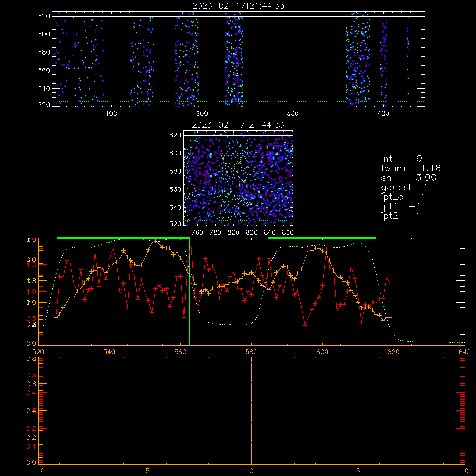
Task: Select the 'sn 3.00' parameter line
Action: tap(408, 178)
